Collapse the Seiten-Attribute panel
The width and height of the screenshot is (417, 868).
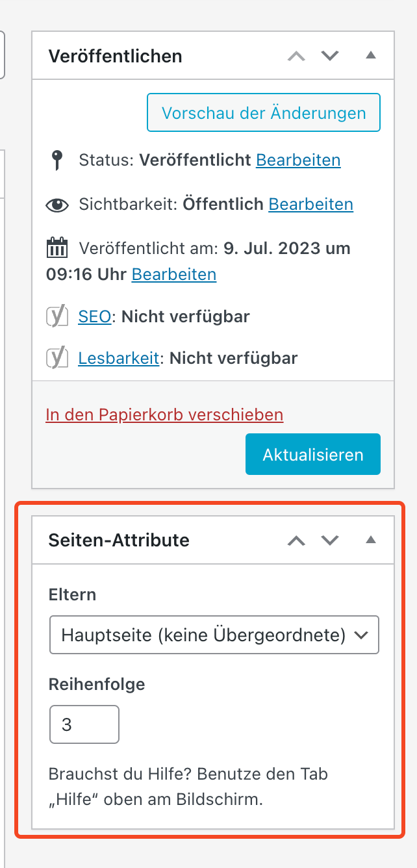pos(371,540)
